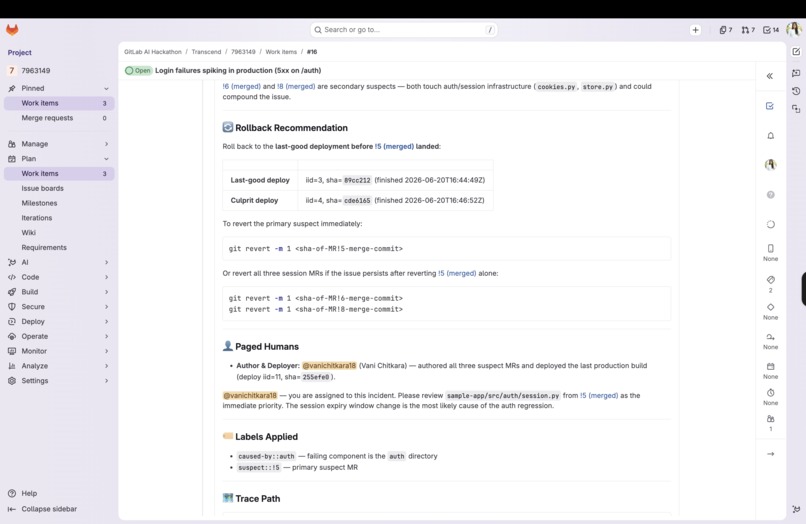Click the right arrow icon in sidebar

(771, 454)
